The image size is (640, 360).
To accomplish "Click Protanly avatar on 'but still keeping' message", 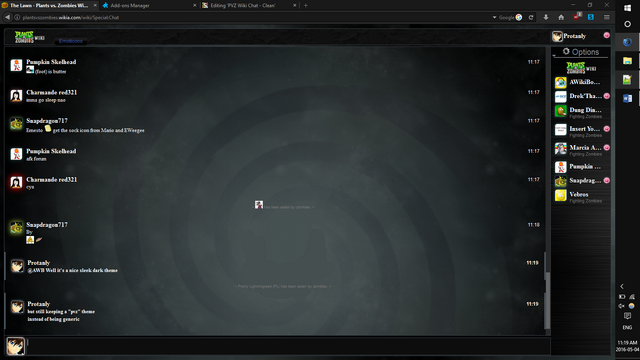I will [17, 307].
